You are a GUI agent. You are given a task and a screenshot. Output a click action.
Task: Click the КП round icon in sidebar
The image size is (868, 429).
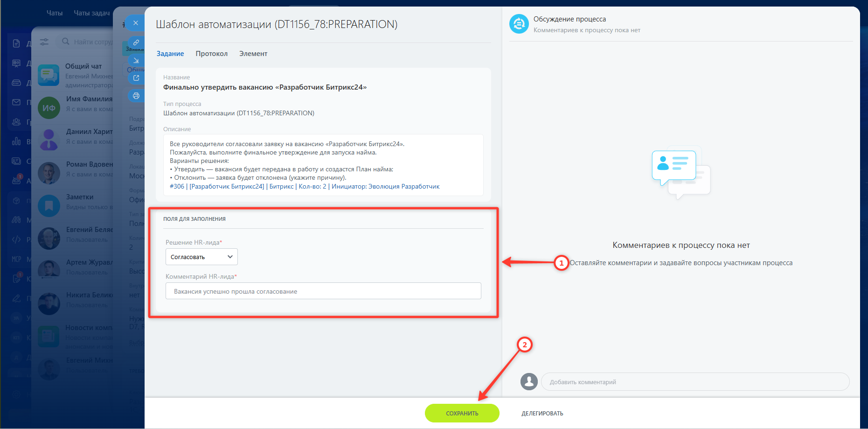coord(16,338)
